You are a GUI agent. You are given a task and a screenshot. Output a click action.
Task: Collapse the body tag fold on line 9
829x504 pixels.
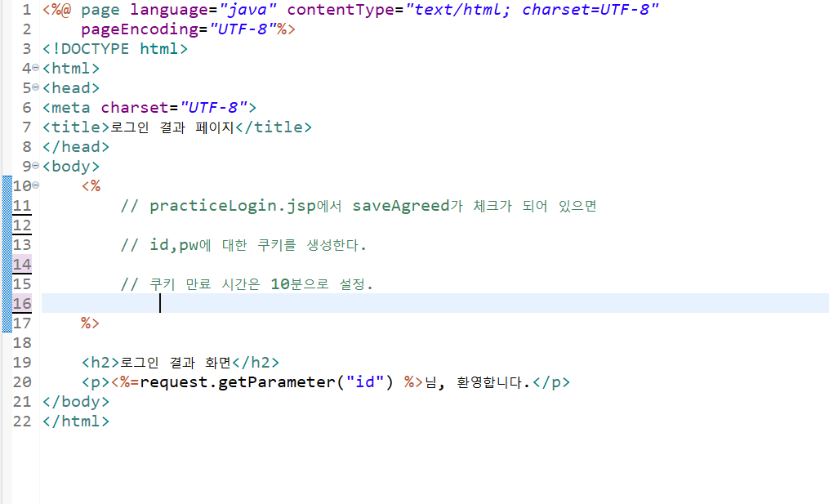[x=35, y=166]
